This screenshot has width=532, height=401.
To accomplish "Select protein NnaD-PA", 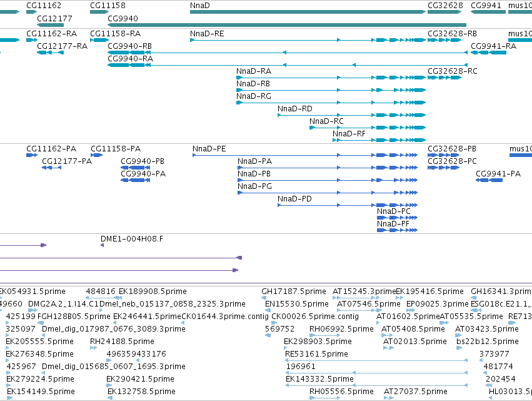I will click(x=328, y=168).
